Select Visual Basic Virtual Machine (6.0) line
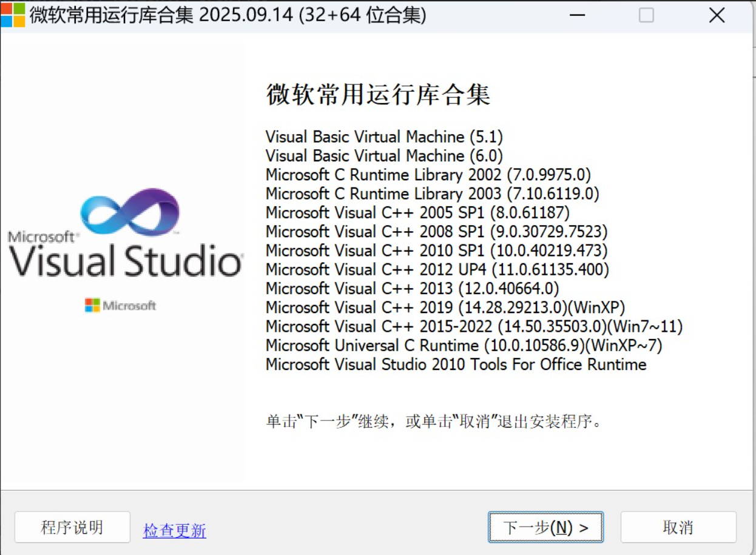Viewport: 756px width, 555px height. 384,156
